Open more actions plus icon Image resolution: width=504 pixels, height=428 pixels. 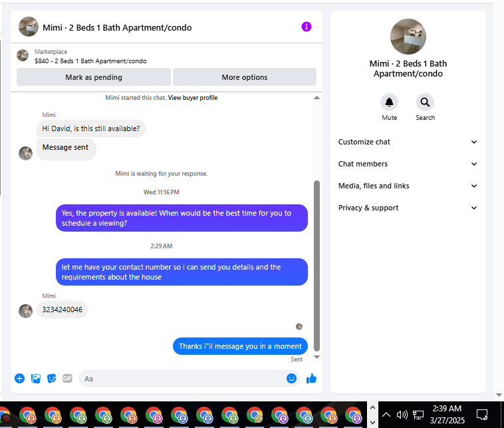[19, 379]
